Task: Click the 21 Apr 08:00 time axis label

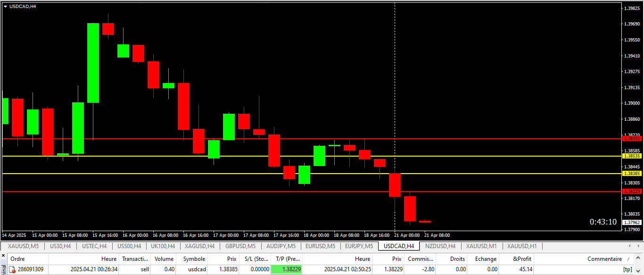Action: point(437,235)
